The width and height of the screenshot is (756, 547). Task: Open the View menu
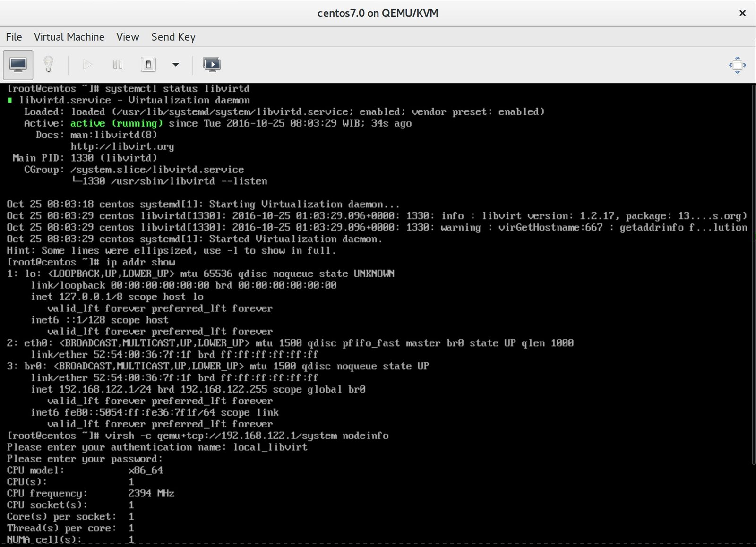[128, 37]
